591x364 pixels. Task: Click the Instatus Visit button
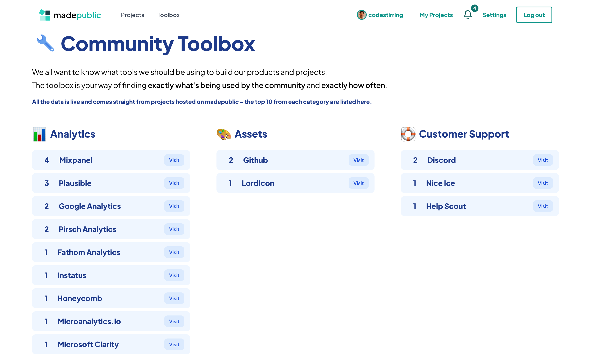tap(174, 275)
